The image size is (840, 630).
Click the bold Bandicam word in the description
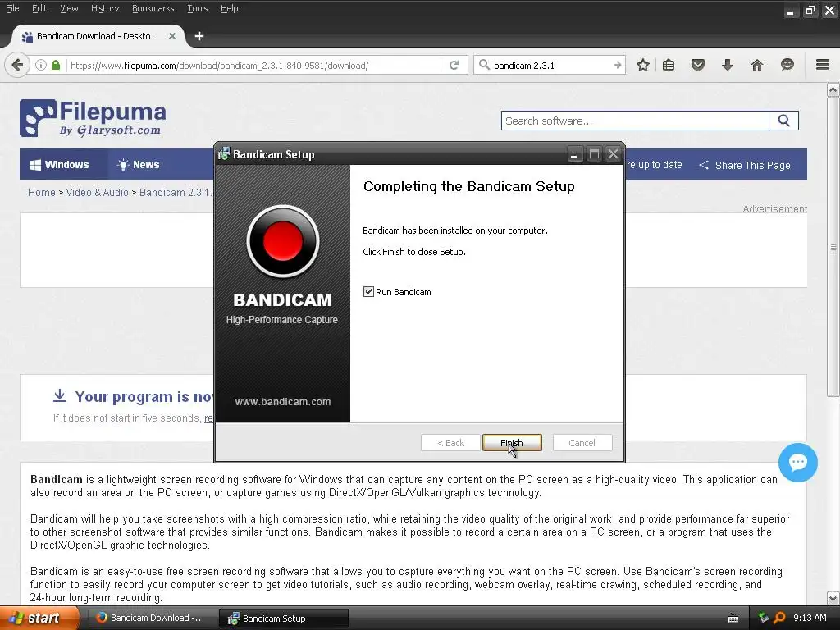point(57,479)
